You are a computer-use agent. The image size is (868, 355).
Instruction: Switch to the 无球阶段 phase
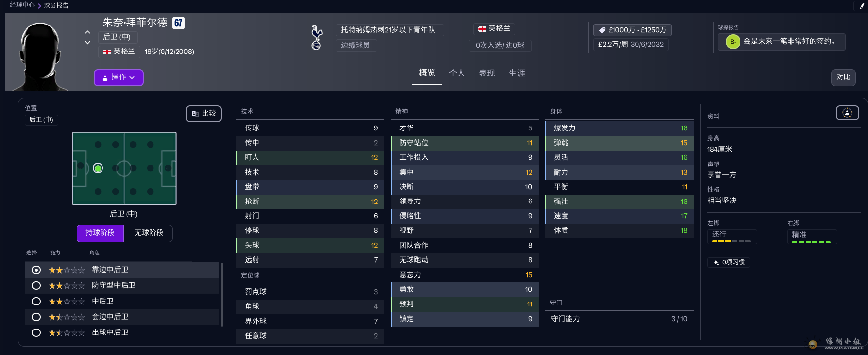(149, 233)
